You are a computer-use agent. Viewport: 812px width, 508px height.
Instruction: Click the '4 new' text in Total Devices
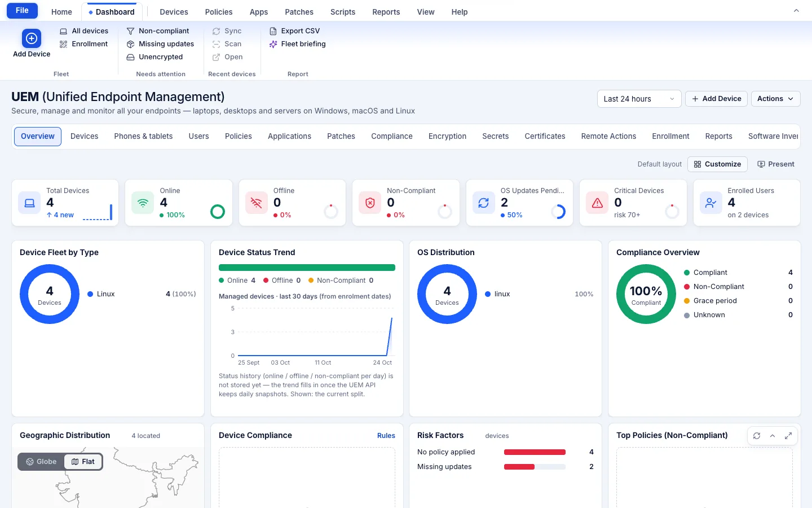click(60, 215)
